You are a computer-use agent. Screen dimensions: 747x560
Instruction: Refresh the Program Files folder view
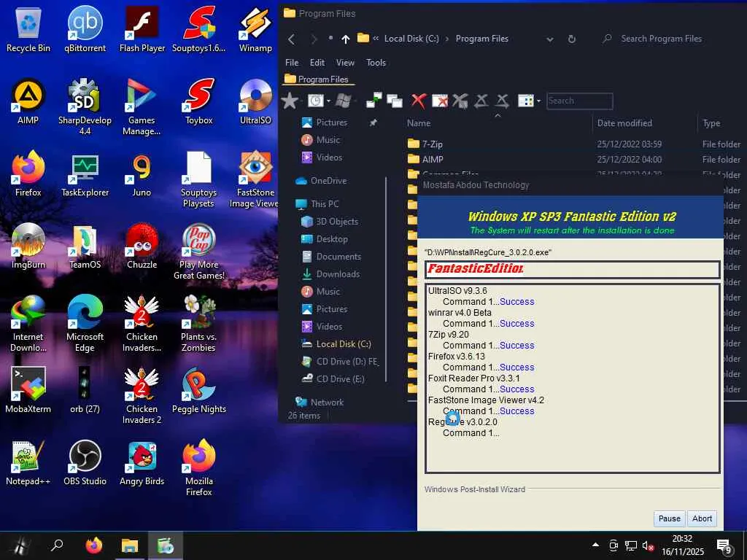click(x=572, y=39)
